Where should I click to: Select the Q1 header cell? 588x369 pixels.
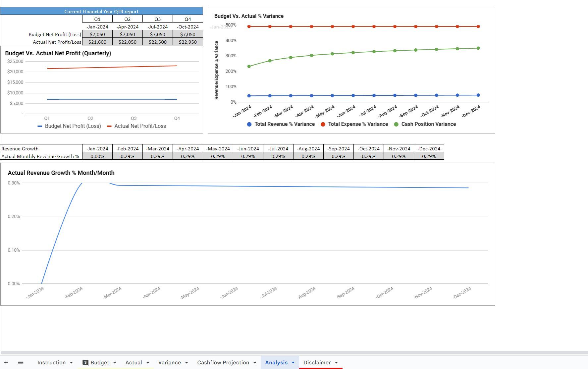97,19
